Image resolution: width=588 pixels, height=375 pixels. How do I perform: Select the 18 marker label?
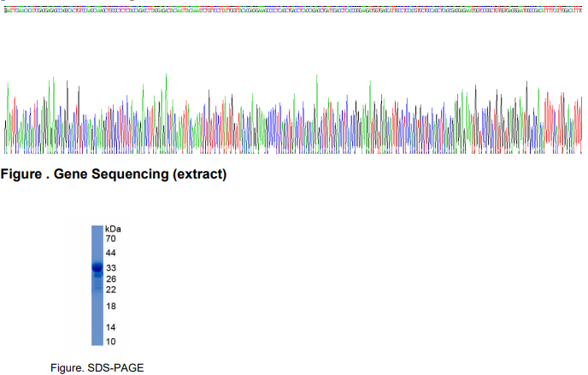(110, 306)
